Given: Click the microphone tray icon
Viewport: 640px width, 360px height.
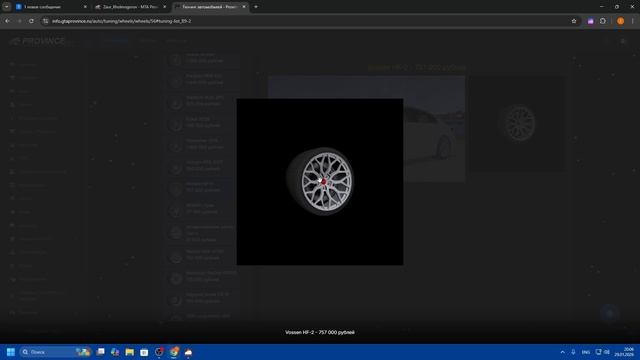Looking at the screenshot, I should click(573, 352).
